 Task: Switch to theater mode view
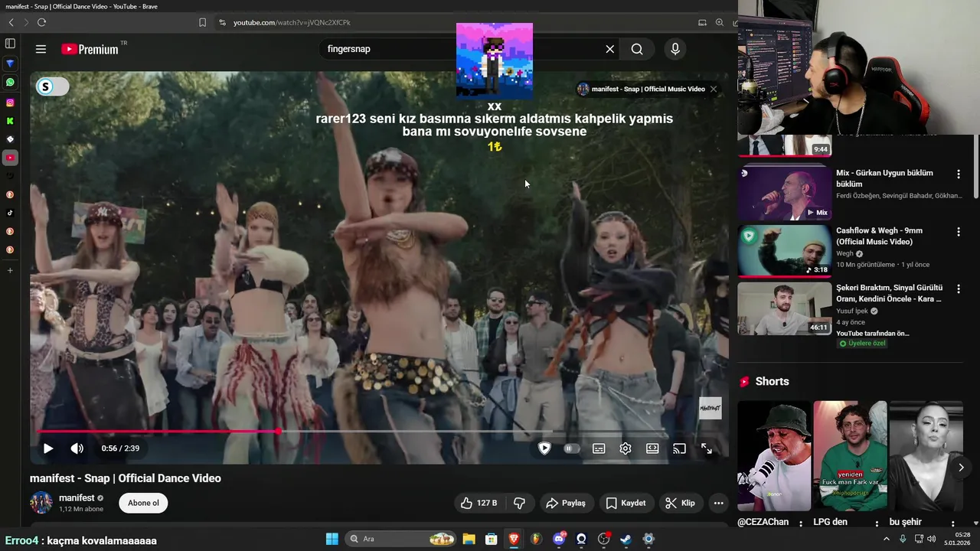click(x=652, y=448)
